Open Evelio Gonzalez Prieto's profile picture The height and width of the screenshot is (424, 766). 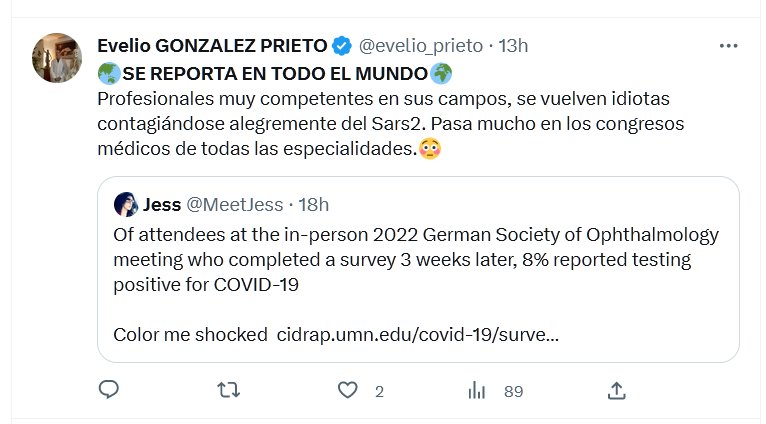(x=58, y=58)
